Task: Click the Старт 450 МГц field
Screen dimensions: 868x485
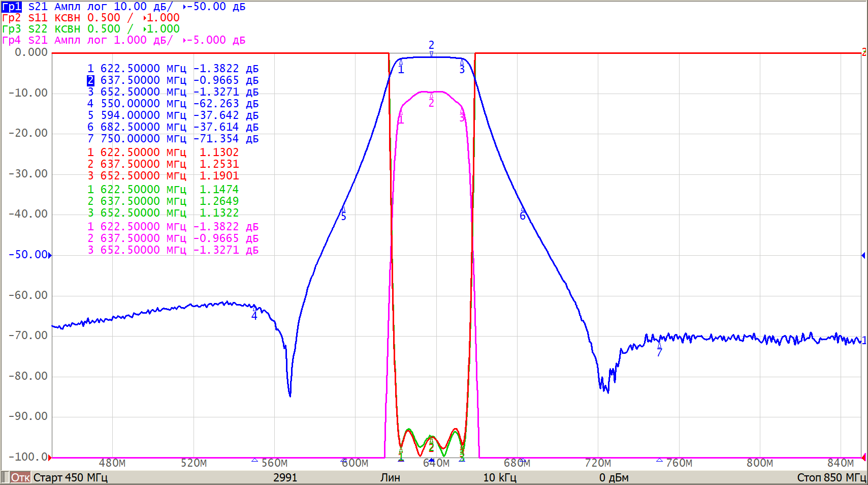Action: coord(70,477)
